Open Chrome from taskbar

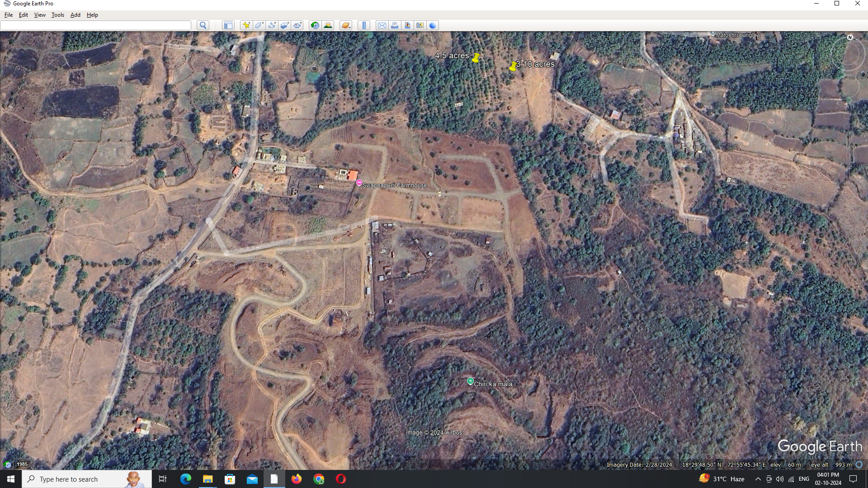tap(318, 479)
